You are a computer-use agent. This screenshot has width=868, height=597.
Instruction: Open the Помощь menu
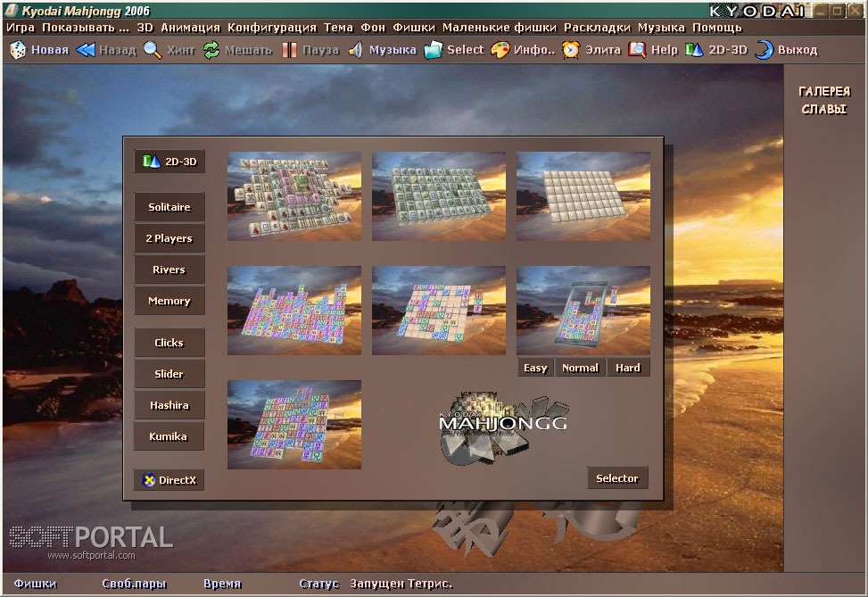pyautogui.click(x=717, y=28)
